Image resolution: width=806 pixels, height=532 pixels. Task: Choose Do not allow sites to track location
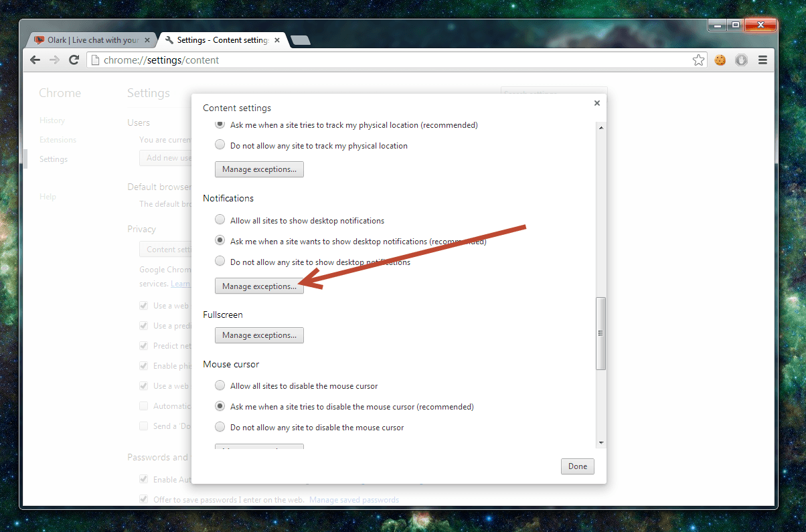220,145
